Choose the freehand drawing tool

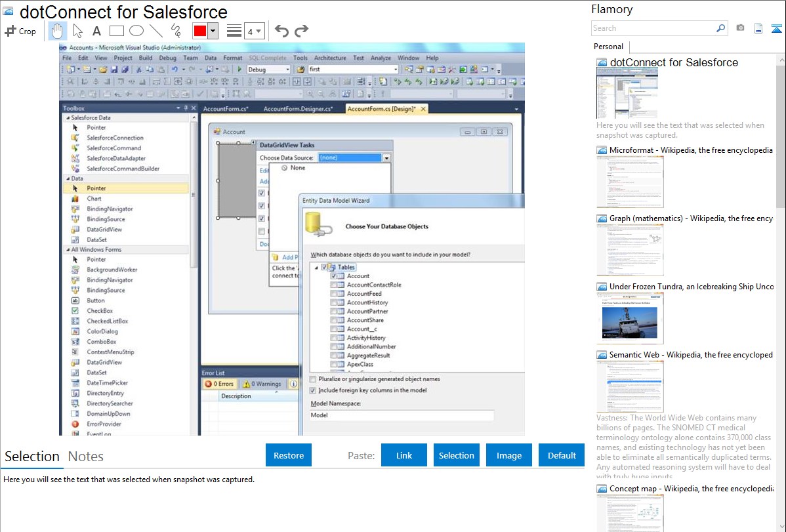pos(176,31)
